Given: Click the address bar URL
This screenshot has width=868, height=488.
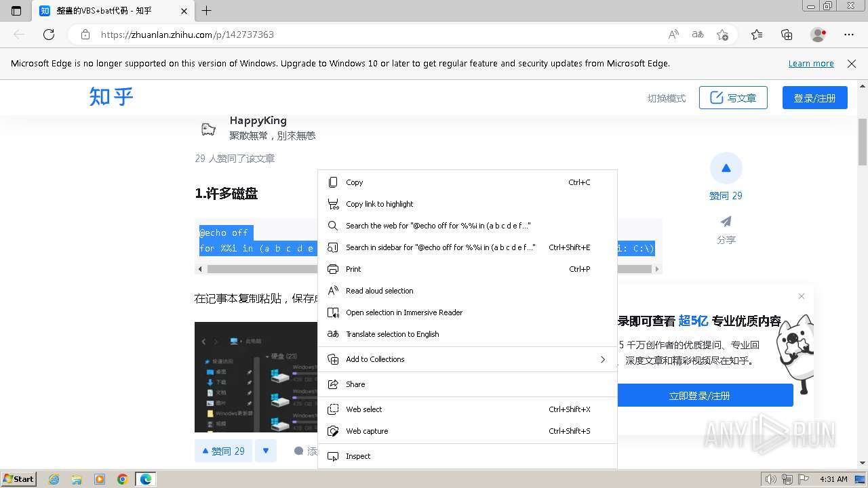Looking at the screenshot, I should (187, 35).
